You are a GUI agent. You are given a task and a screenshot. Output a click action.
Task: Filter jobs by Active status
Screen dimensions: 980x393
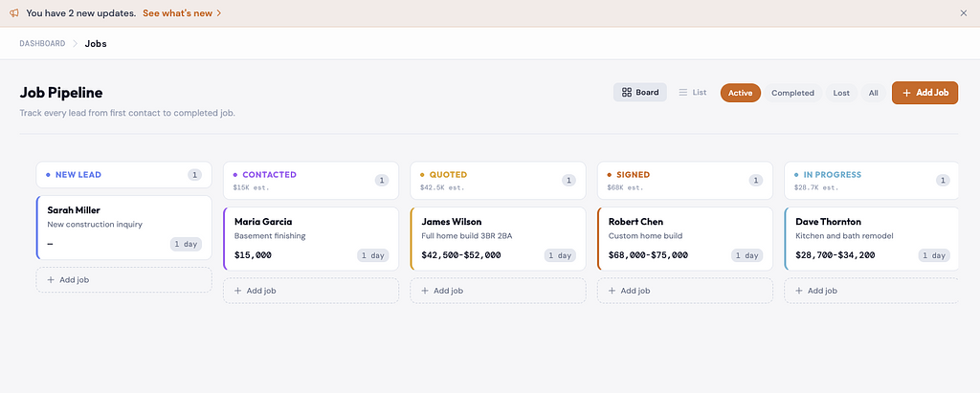[x=740, y=93]
